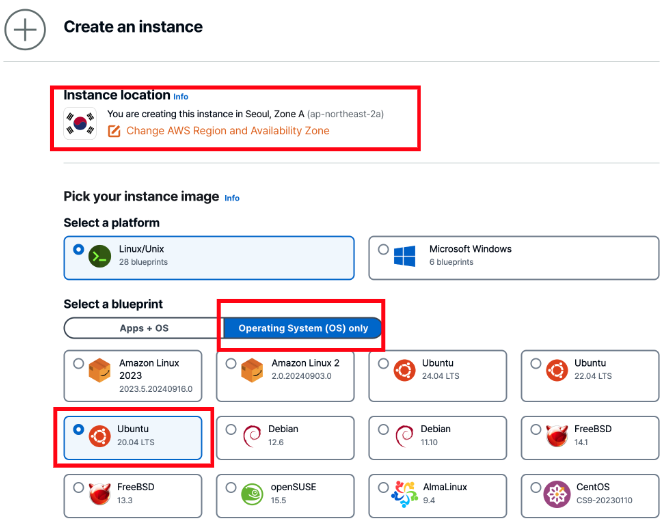Click the FreeBSD 13.3 daemon logo
672x528 pixels.
pyautogui.click(x=99, y=494)
